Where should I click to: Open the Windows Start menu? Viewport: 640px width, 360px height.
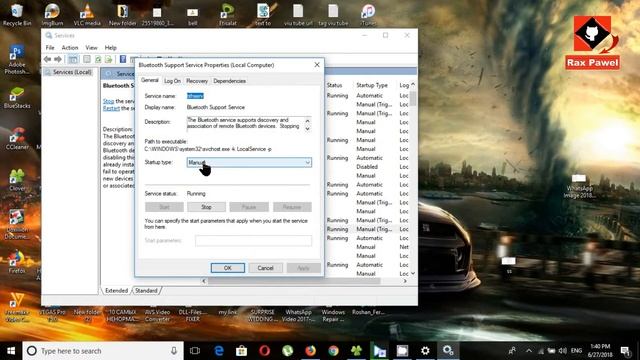[x=11, y=351]
